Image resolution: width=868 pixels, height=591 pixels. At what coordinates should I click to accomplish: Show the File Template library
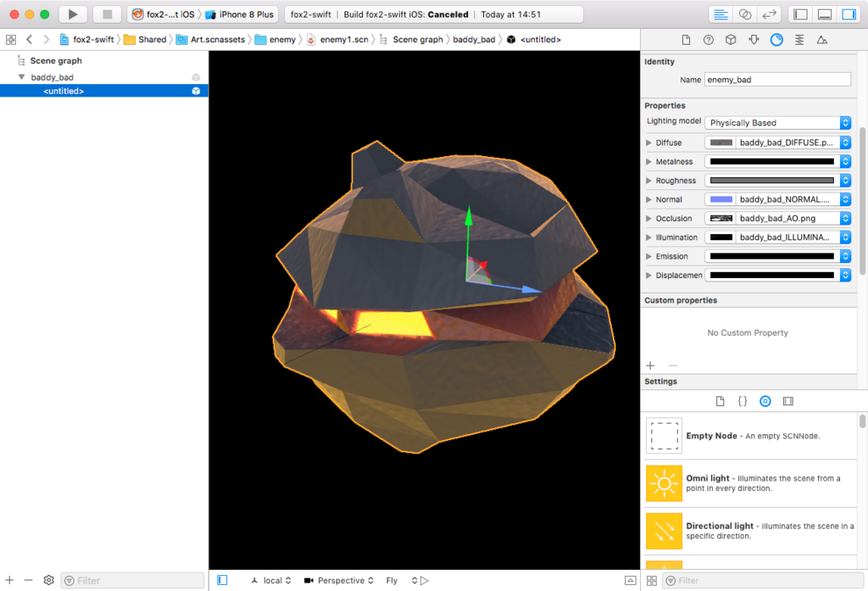pos(721,401)
